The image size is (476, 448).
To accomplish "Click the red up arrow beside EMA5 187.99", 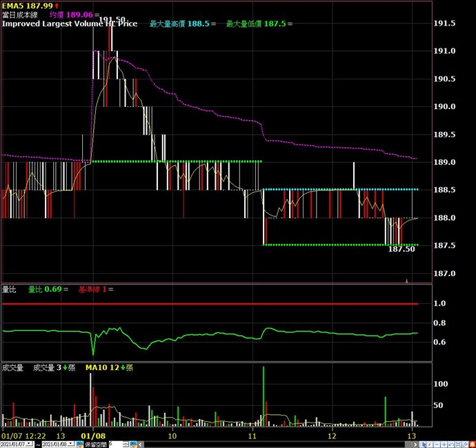I will pos(57,6).
